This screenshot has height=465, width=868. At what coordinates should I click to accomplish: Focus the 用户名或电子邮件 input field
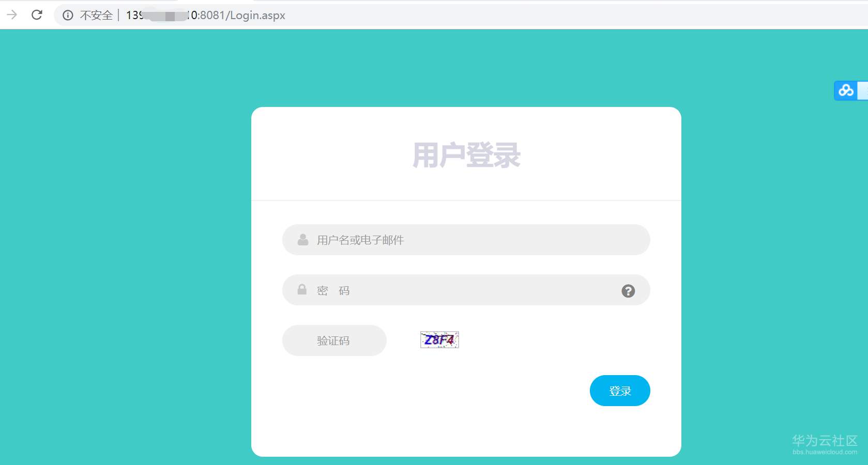[466, 240]
